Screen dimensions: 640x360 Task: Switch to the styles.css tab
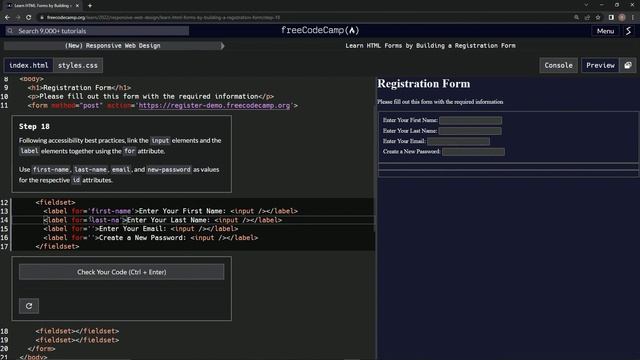pos(78,65)
